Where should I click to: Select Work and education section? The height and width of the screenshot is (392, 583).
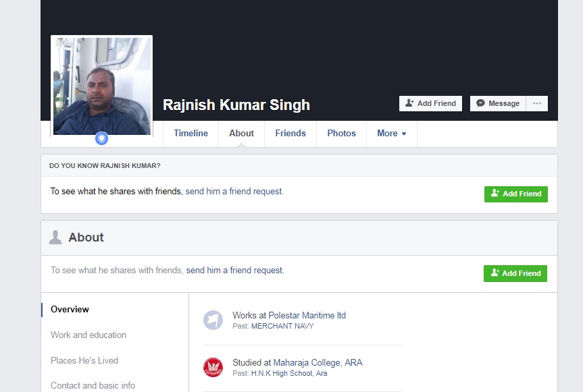(88, 335)
